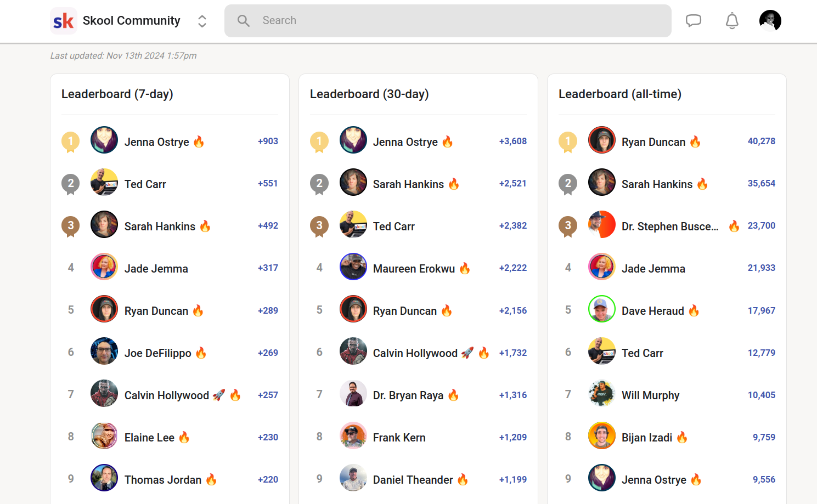Open Ted Carr avatar in all-time leaderboard
This screenshot has height=504, width=817.
click(x=602, y=351)
